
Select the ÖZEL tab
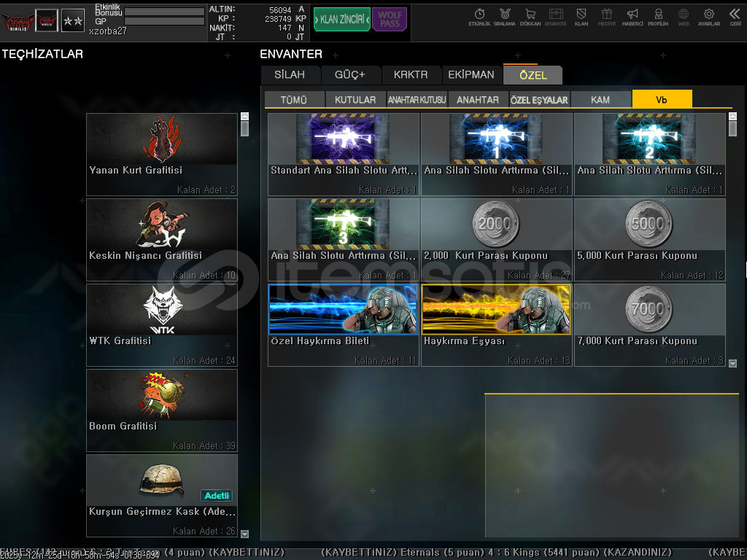click(533, 75)
